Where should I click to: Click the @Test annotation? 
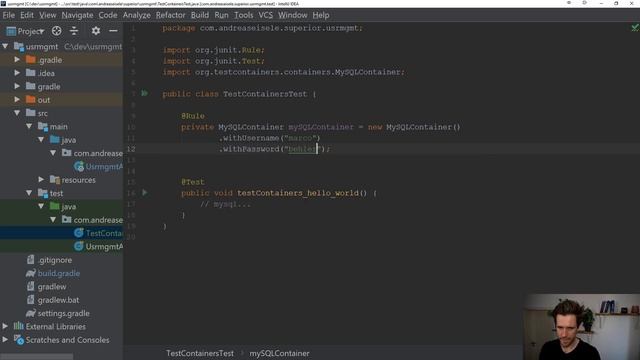pos(193,182)
